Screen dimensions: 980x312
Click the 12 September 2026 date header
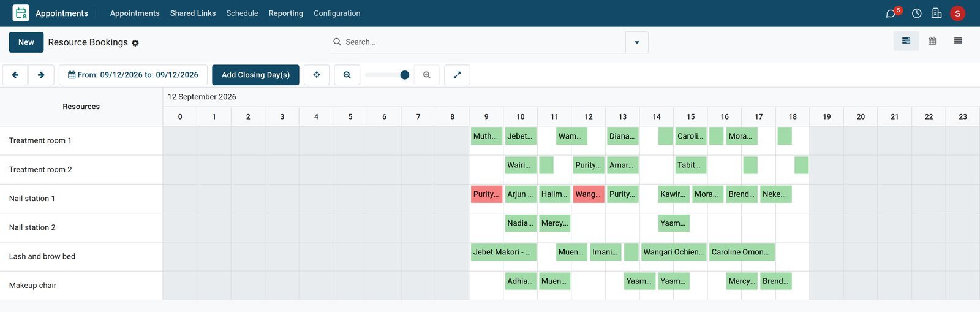pyautogui.click(x=202, y=97)
